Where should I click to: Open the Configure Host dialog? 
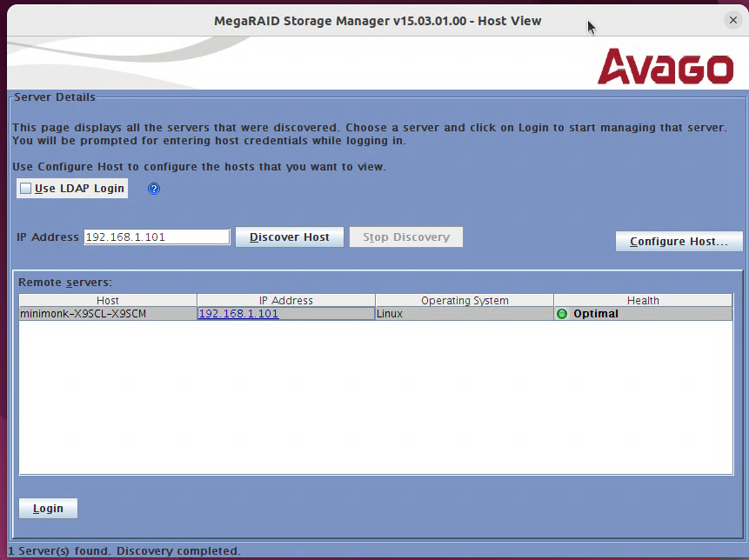click(679, 242)
